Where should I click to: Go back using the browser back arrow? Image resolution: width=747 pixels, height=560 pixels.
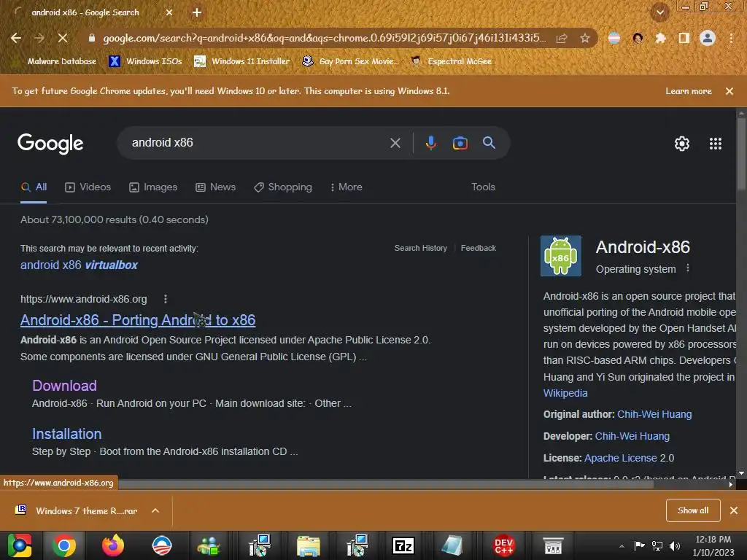[x=16, y=38]
